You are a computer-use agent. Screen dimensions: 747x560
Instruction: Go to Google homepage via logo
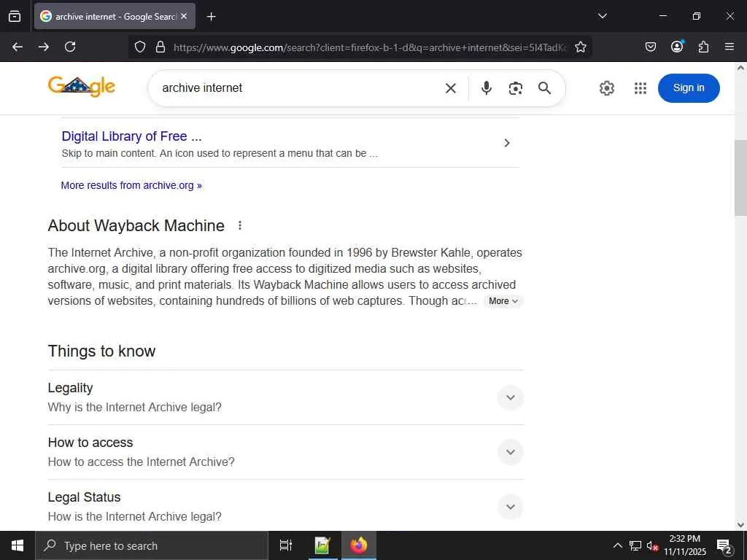pyautogui.click(x=82, y=87)
